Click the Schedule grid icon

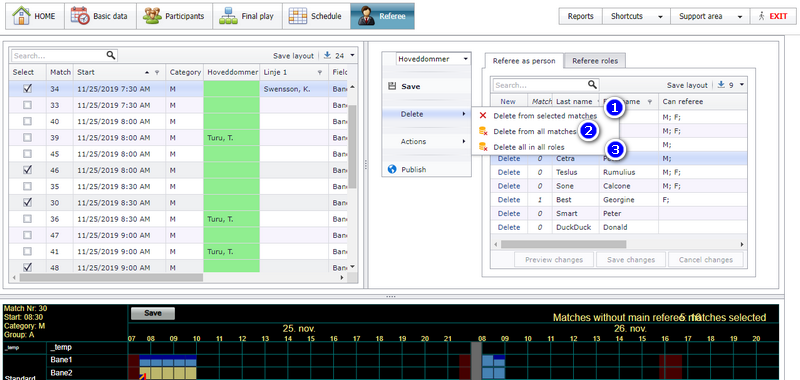[x=297, y=16]
